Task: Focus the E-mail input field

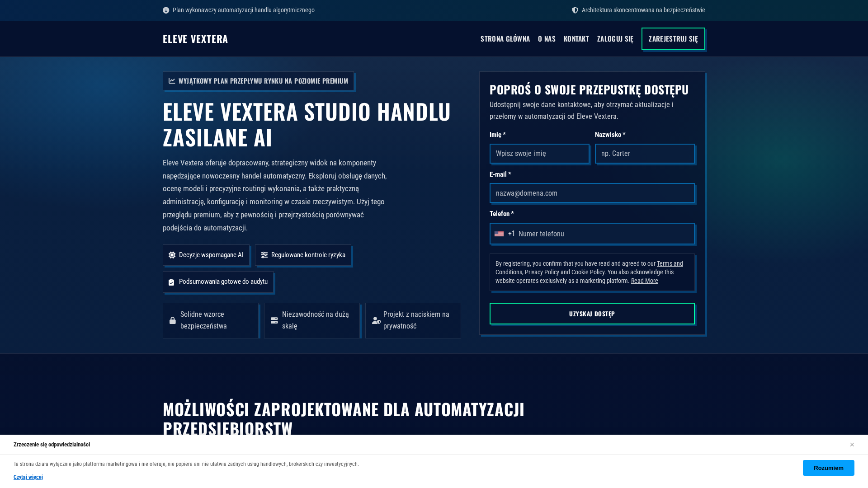Action: click(x=592, y=193)
